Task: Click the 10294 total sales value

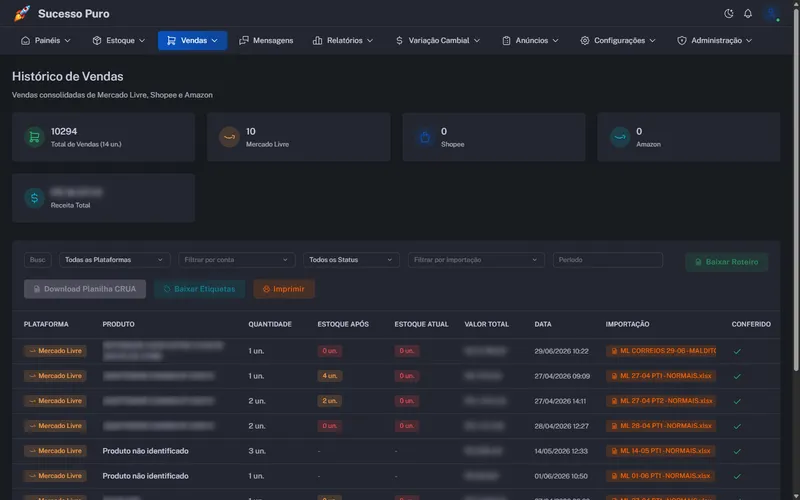Action: (x=64, y=131)
